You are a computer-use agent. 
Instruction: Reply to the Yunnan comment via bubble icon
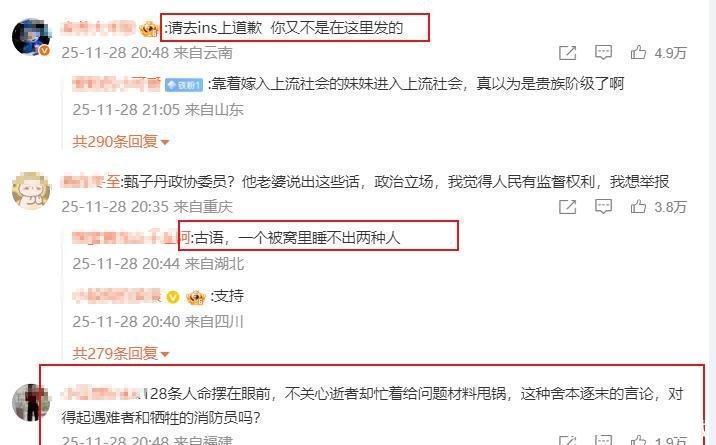point(603,53)
